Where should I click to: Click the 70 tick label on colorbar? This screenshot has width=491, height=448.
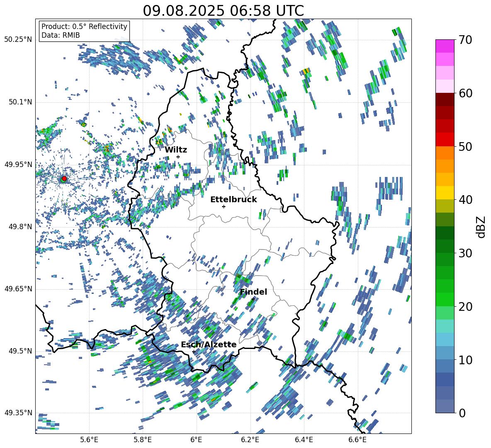(x=465, y=40)
